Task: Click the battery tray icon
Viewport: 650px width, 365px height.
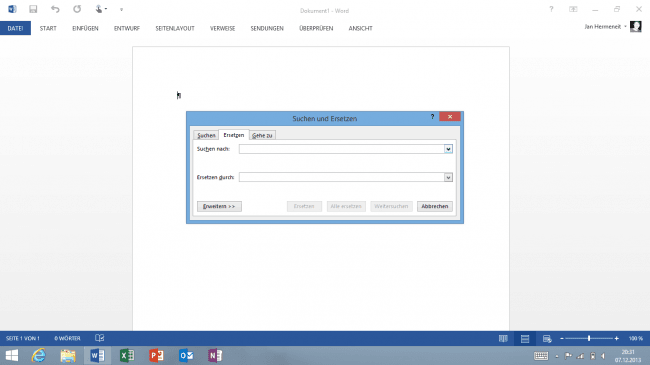Action: [x=593, y=356]
